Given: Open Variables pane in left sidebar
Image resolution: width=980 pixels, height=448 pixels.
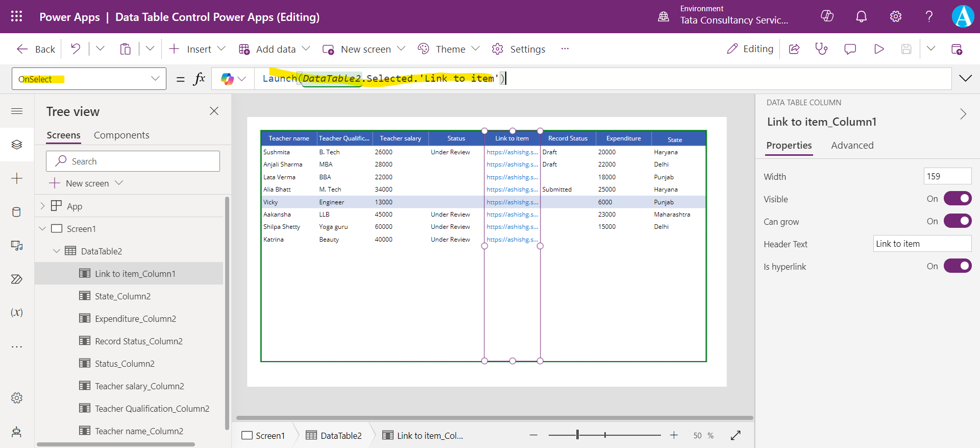Looking at the screenshot, I should [x=16, y=313].
